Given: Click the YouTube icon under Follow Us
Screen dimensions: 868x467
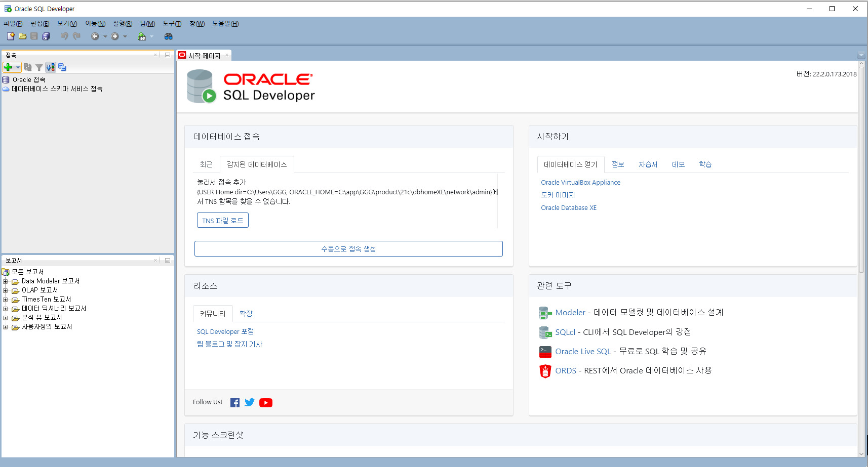Looking at the screenshot, I should click(x=266, y=403).
